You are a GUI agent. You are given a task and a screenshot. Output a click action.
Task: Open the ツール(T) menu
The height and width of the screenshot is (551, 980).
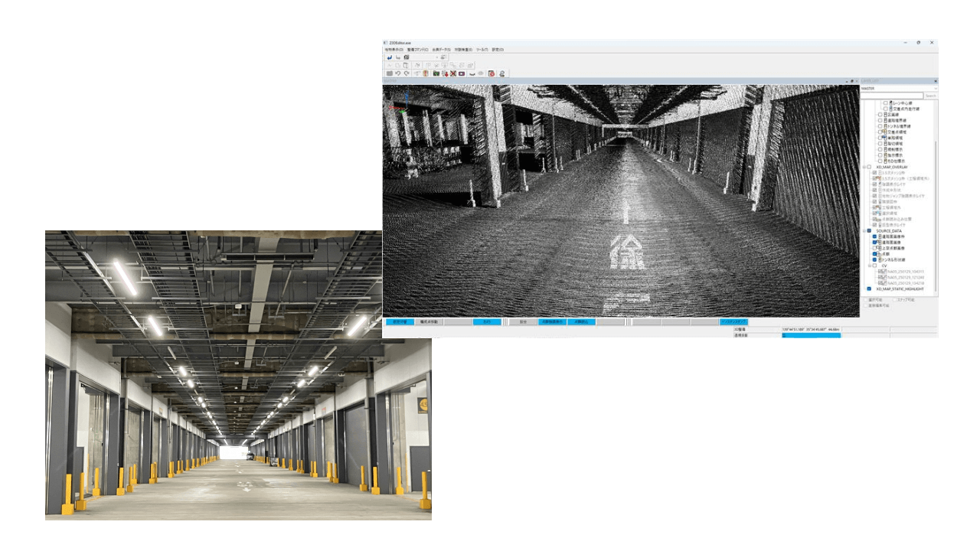click(482, 50)
